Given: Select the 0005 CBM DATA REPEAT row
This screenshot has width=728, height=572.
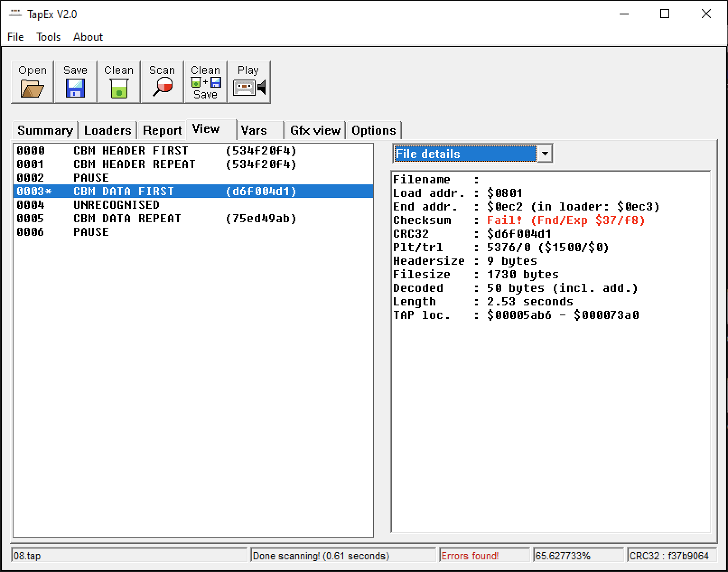Looking at the screenshot, I should pyautogui.click(x=127, y=219).
